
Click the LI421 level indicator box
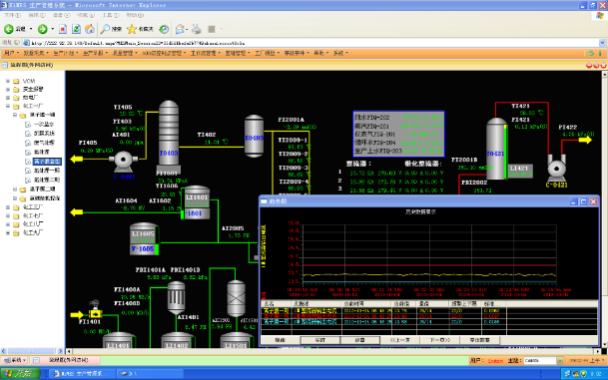coord(520,171)
